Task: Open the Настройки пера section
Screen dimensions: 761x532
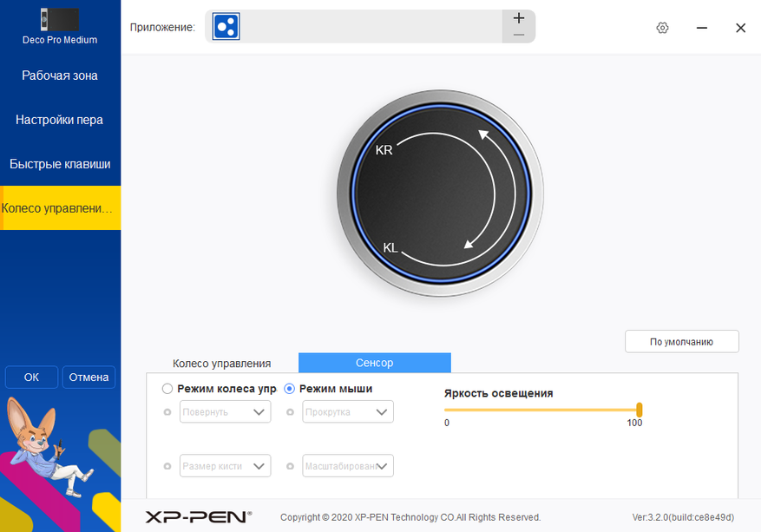Action: 60,120
